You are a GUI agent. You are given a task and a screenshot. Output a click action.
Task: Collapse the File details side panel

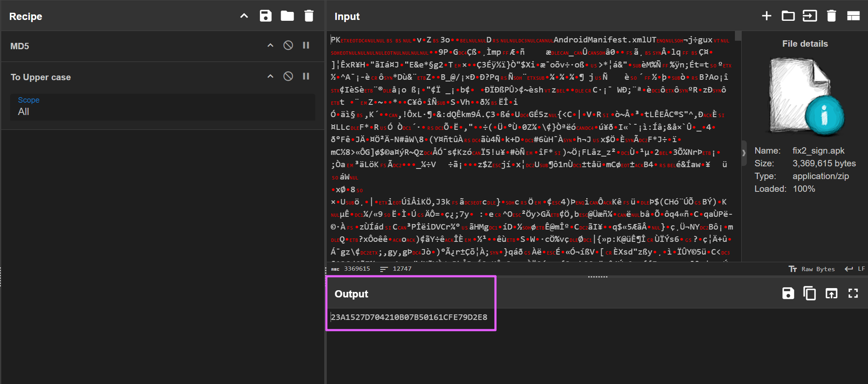point(744,153)
